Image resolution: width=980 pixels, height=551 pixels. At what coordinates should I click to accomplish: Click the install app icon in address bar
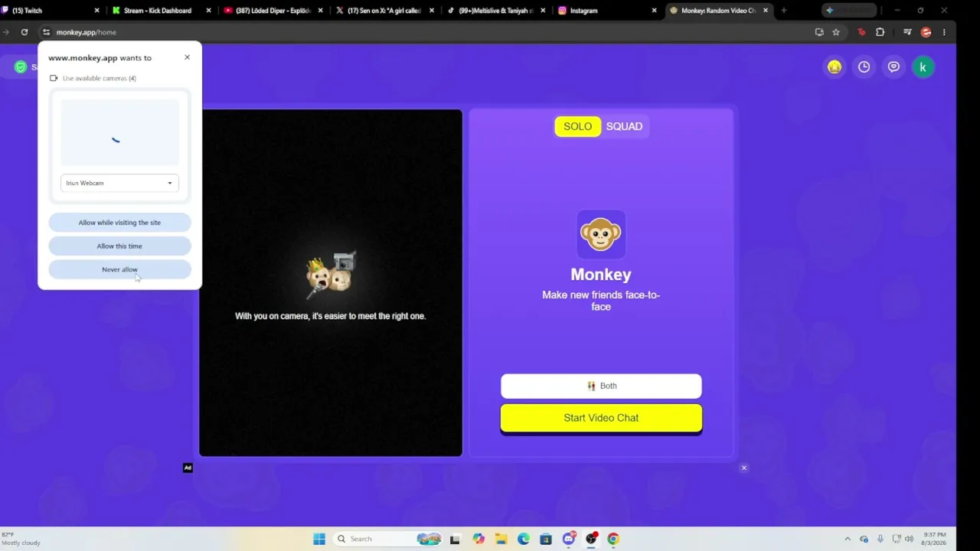pos(819,32)
